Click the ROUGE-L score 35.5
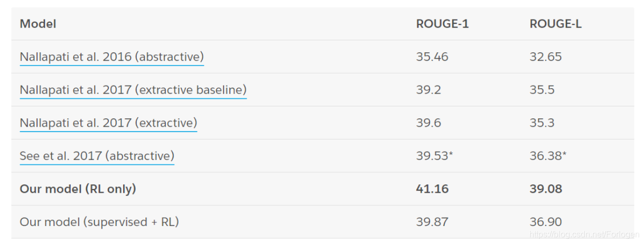Screen dimensions: 644x244 (542, 90)
